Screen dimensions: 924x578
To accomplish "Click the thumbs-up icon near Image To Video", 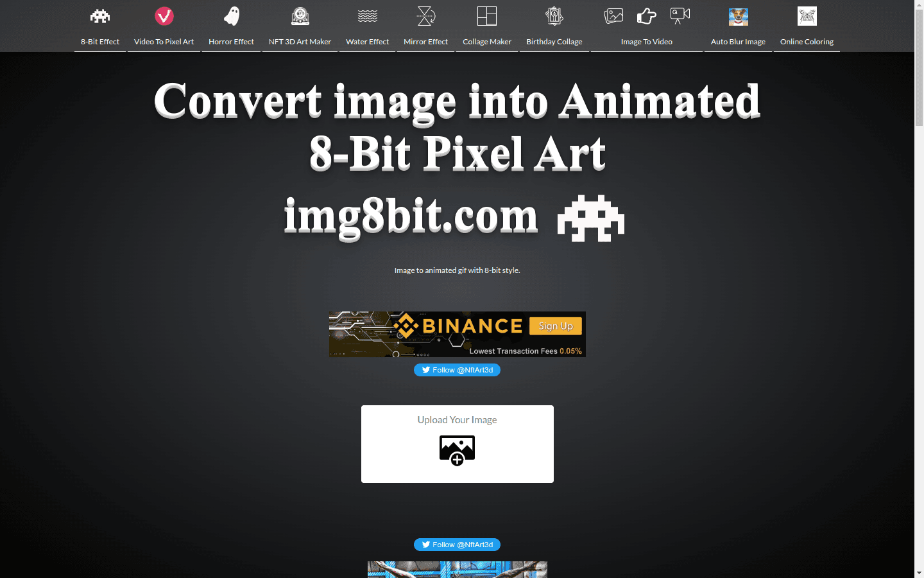I will (x=646, y=17).
